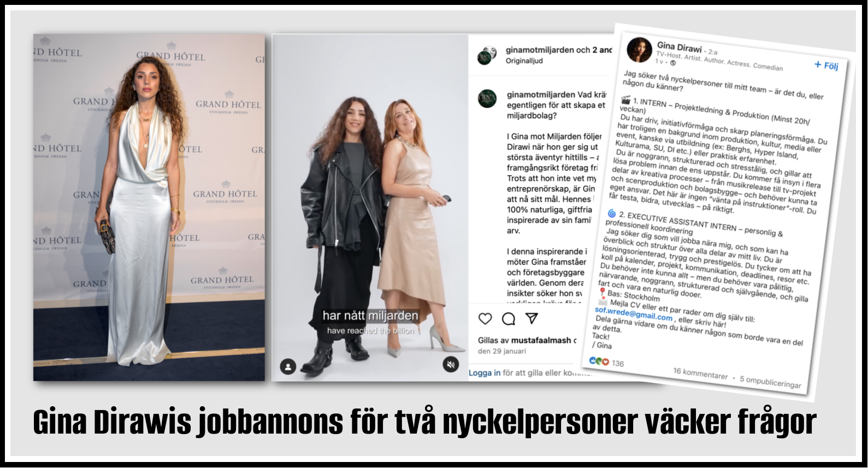The image size is (868, 468).
Task: Click Gina Dirawi LinkedIn profile picture
Action: (640, 50)
